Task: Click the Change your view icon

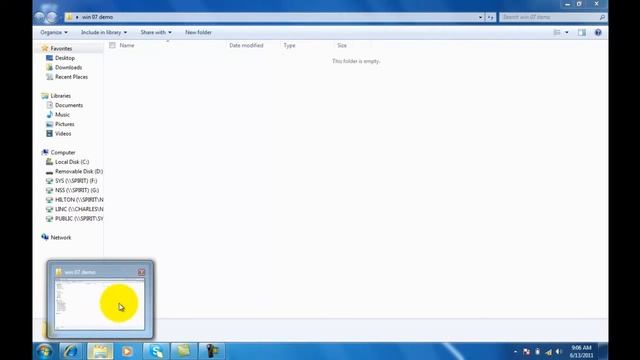Action: click(557, 32)
